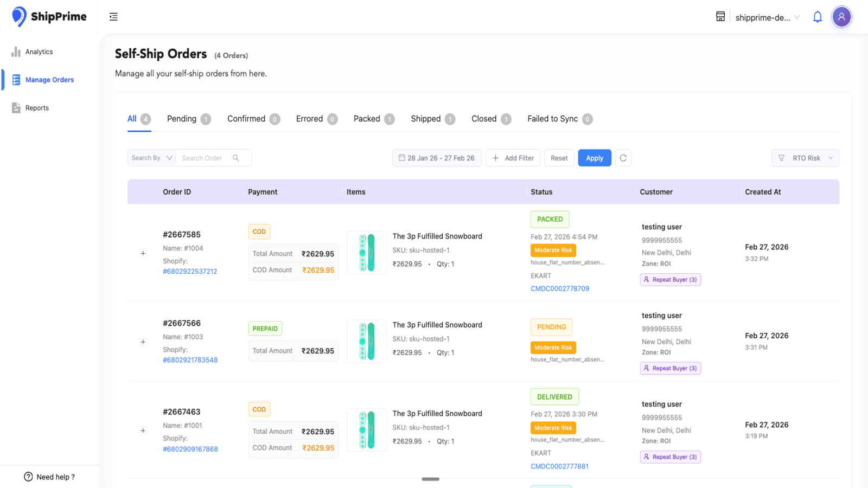Expand order #2667463 row
The height and width of the screenshot is (488, 868).
[143, 431]
